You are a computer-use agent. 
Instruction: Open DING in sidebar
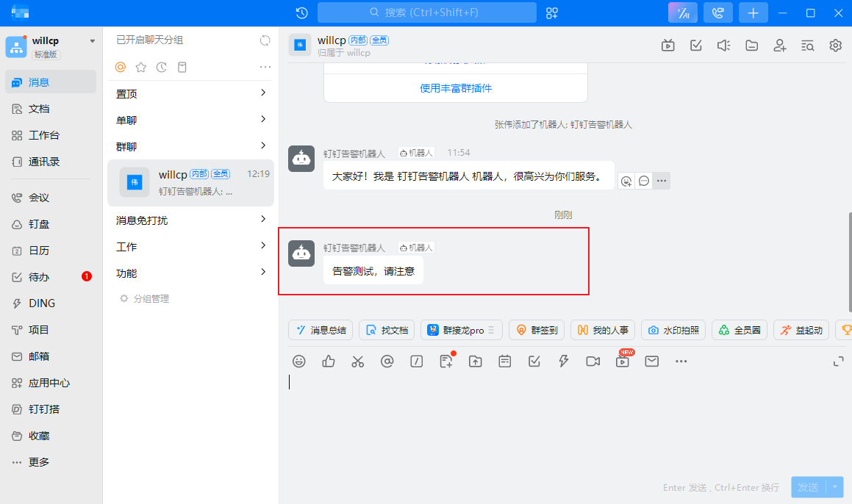coord(51,303)
